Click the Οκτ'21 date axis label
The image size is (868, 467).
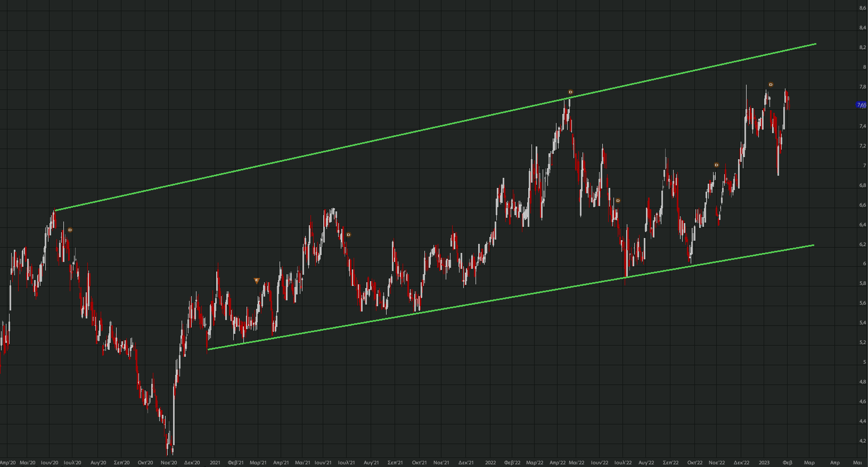(x=420, y=463)
